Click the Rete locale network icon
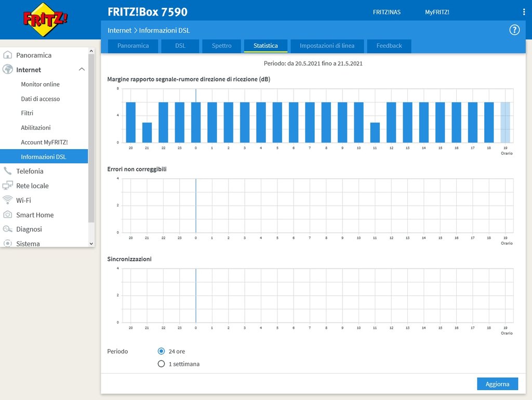 (x=7, y=185)
